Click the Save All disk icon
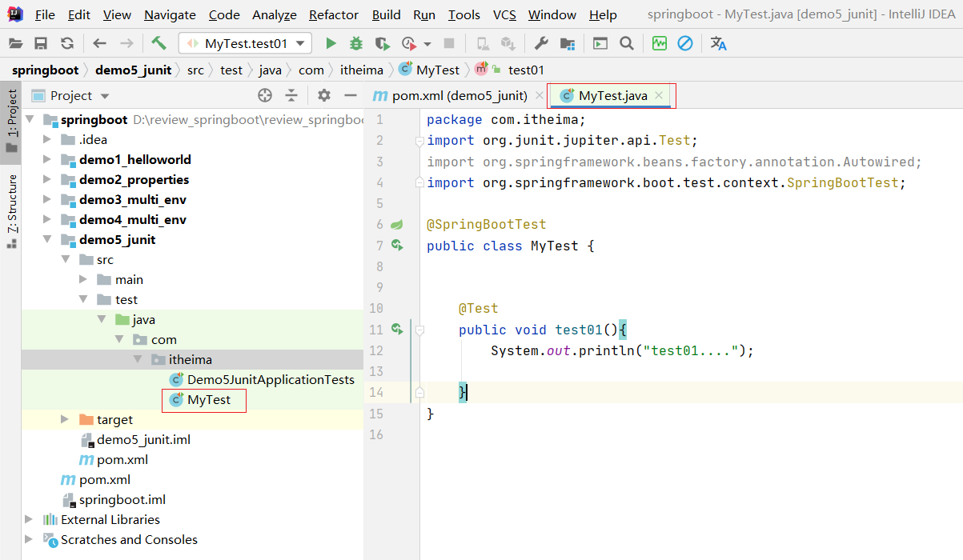 41,44
